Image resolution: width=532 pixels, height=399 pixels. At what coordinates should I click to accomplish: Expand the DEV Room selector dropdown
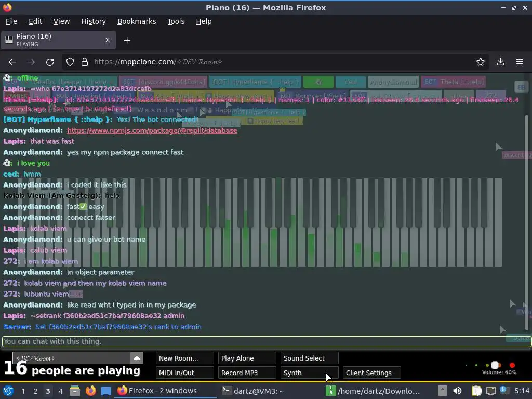point(137,358)
